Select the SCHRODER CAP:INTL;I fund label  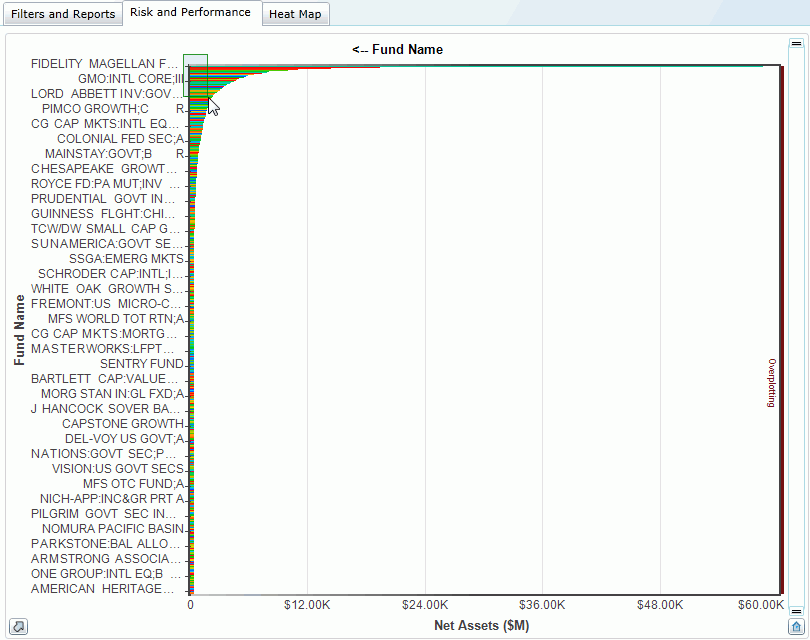(x=111, y=273)
